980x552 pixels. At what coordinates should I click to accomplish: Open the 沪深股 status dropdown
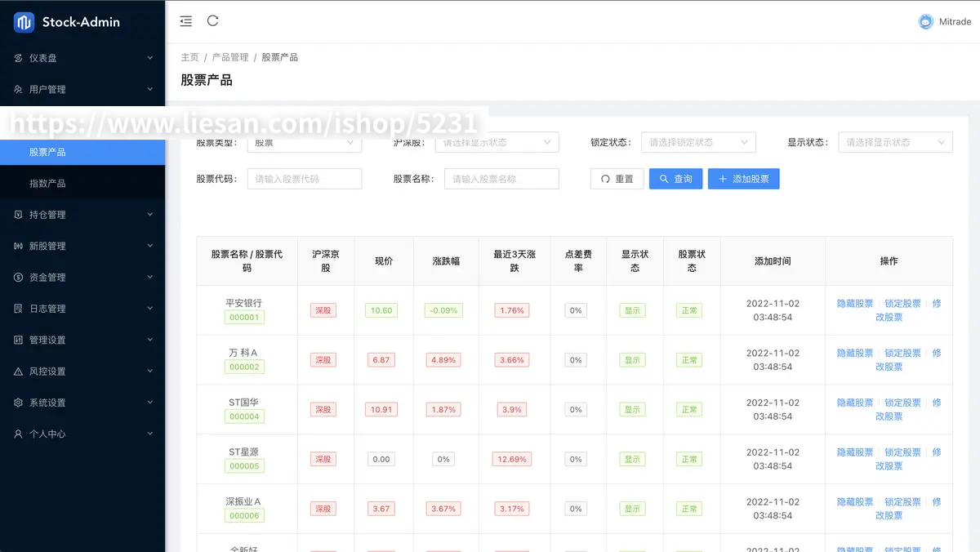click(x=497, y=142)
